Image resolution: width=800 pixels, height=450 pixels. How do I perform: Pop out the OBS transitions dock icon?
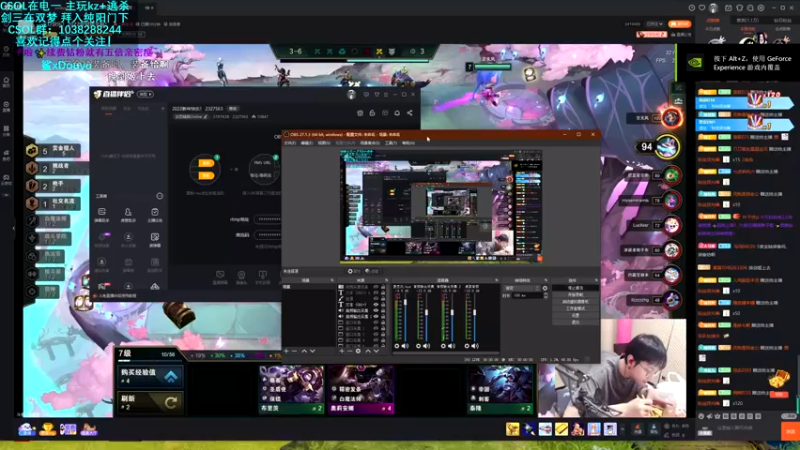point(545,280)
